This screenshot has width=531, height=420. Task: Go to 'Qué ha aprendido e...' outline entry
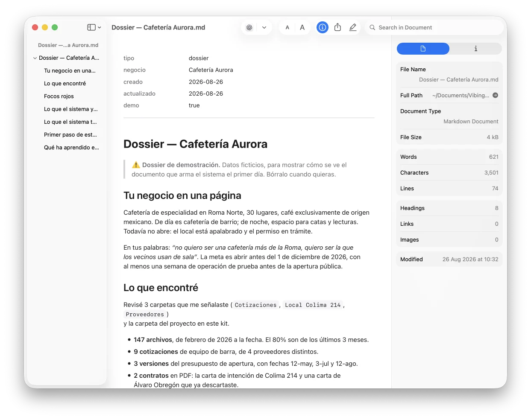click(71, 148)
